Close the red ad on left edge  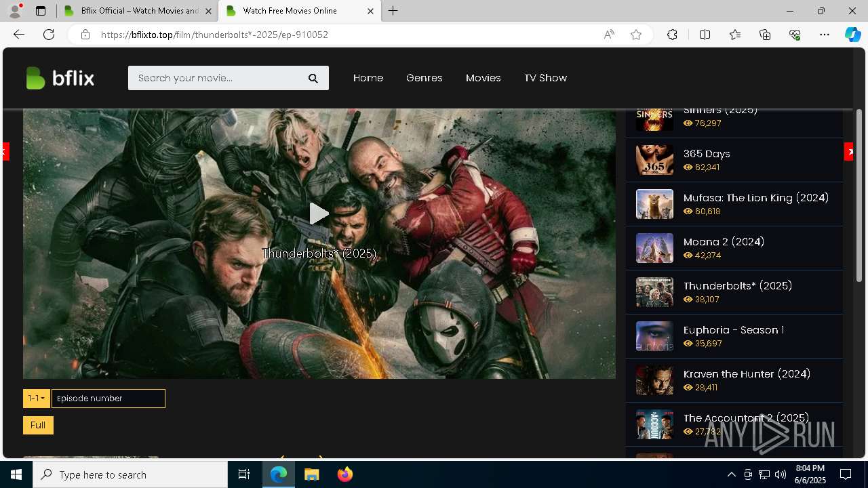[5, 152]
